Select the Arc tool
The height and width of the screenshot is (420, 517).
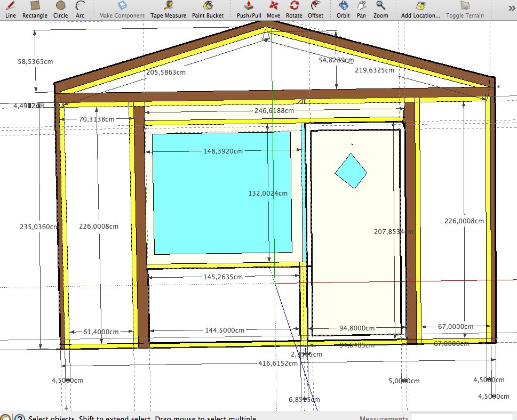pyautogui.click(x=80, y=10)
